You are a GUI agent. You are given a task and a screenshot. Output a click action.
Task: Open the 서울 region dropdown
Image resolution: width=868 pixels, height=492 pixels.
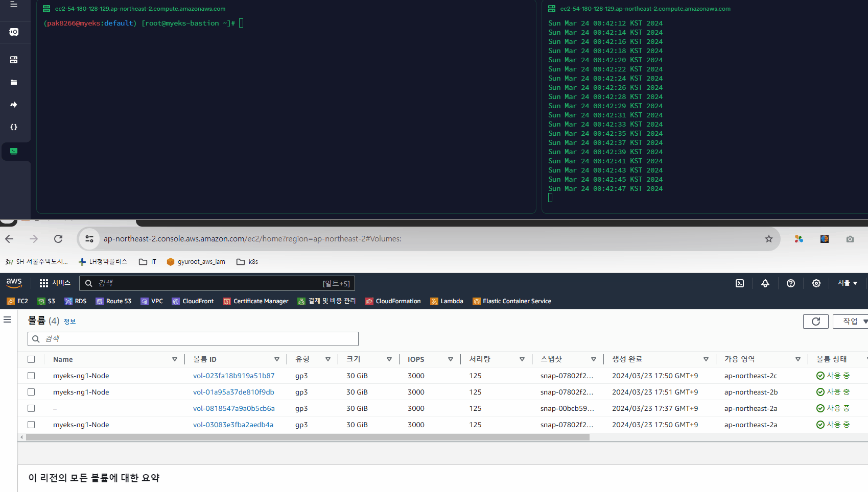[x=848, y=283]
